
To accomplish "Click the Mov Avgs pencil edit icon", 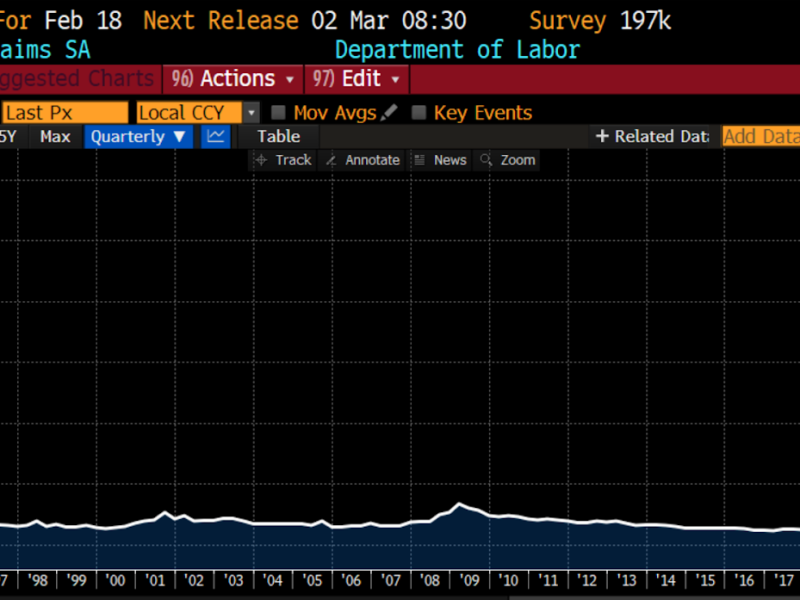I will 389,113.
